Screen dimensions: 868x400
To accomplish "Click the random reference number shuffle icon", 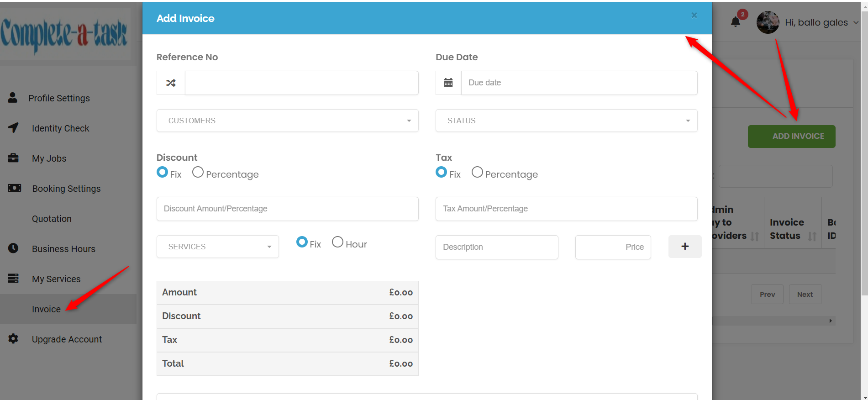I will click(x=171, y=83).
